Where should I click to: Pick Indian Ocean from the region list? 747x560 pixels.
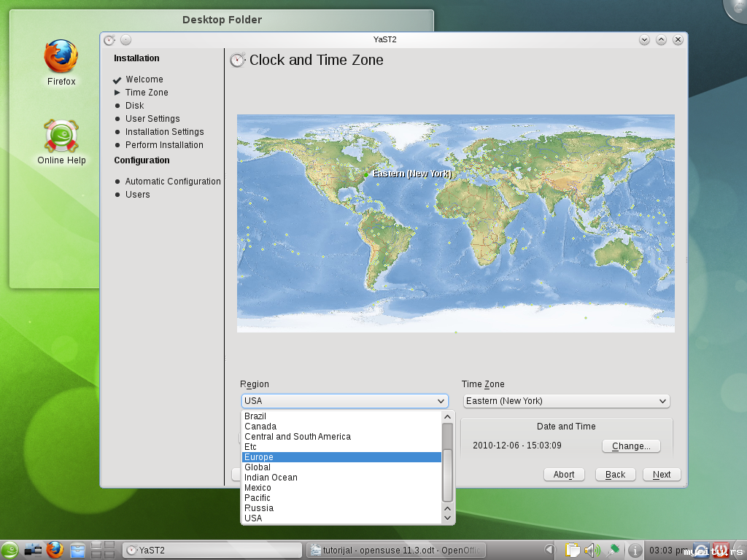(x=341, y=478)
